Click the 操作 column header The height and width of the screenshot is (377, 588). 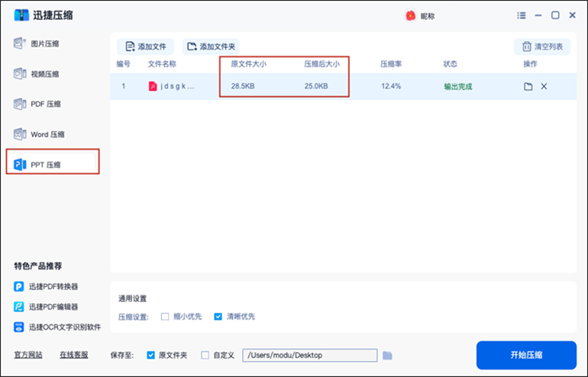[x=530, y=64]
